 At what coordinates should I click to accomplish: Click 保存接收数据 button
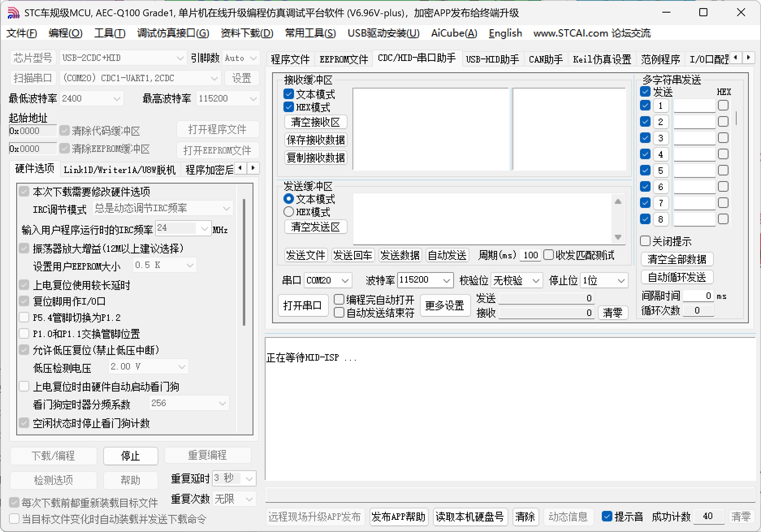[x=316, y=140]
